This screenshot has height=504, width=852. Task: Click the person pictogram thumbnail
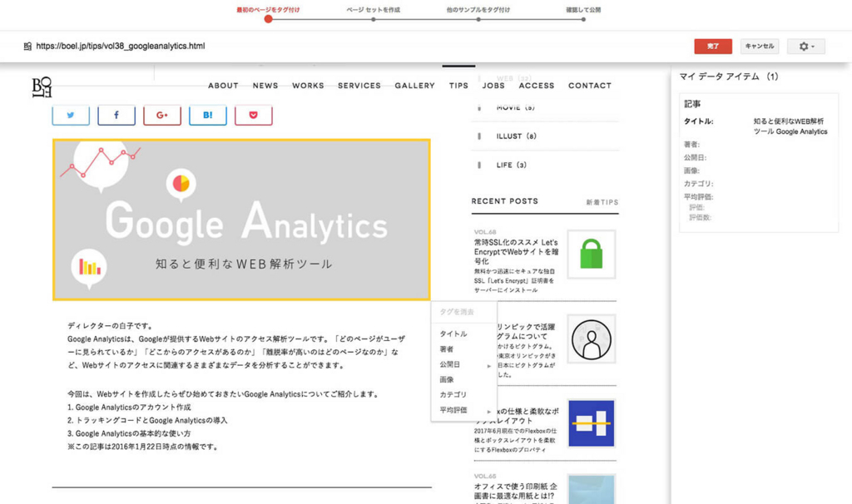(x=592, y=339)
